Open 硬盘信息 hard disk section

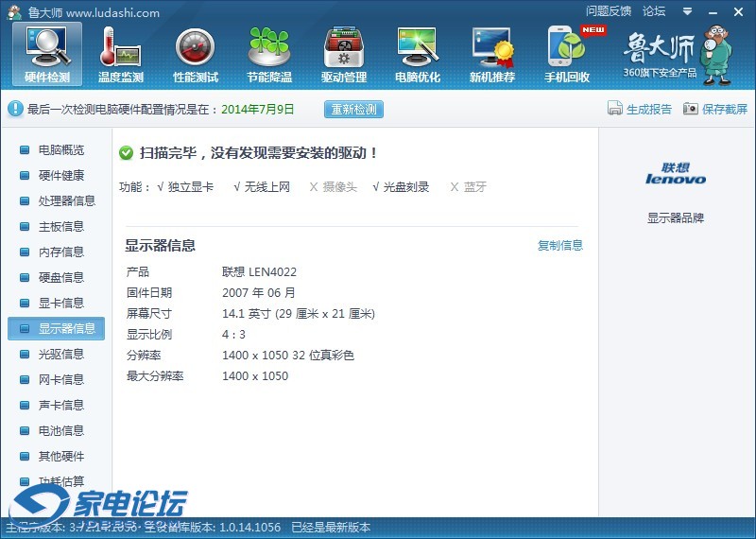click(x=60, y=278)
